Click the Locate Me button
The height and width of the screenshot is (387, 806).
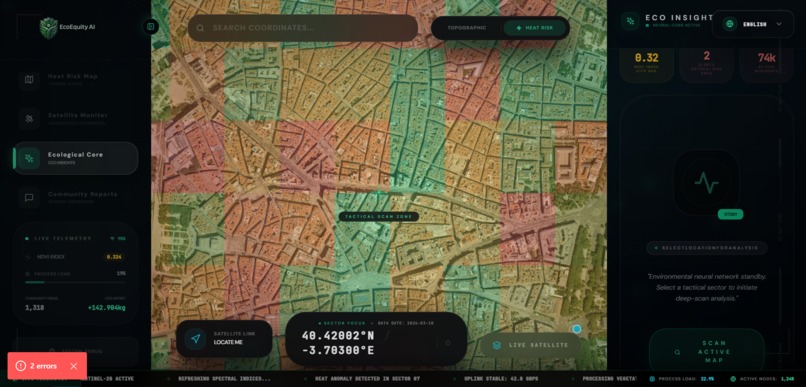pos(224,339)
